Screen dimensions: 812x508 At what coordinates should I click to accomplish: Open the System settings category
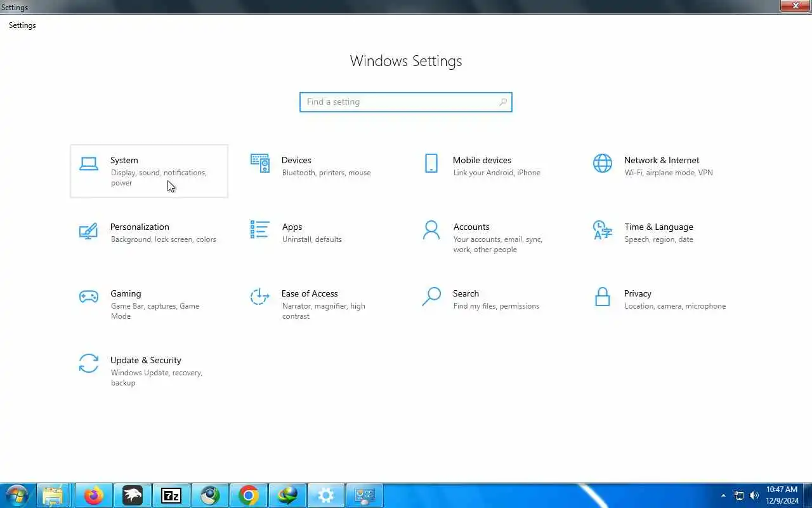(149, 171)
